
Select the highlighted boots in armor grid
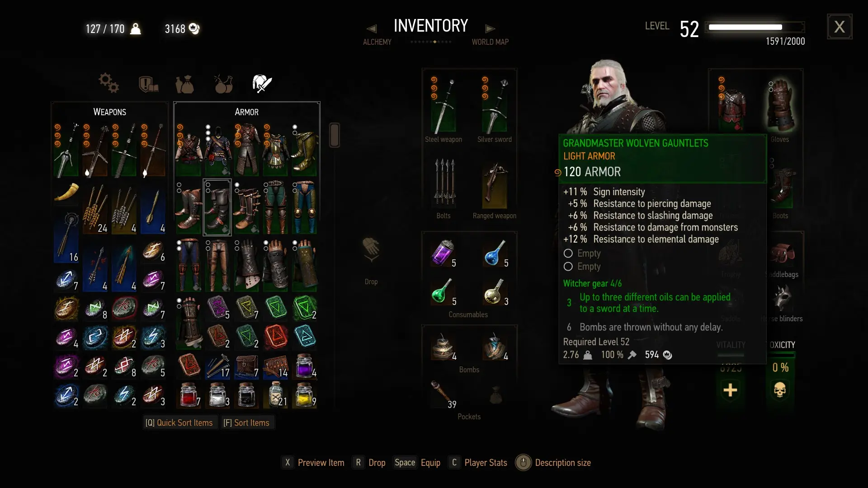click(x=217, y=207)
